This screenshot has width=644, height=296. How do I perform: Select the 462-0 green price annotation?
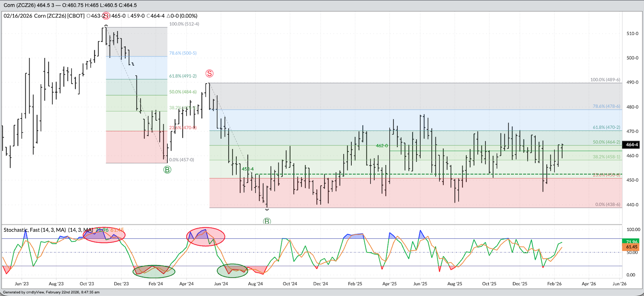click(382, 146)
